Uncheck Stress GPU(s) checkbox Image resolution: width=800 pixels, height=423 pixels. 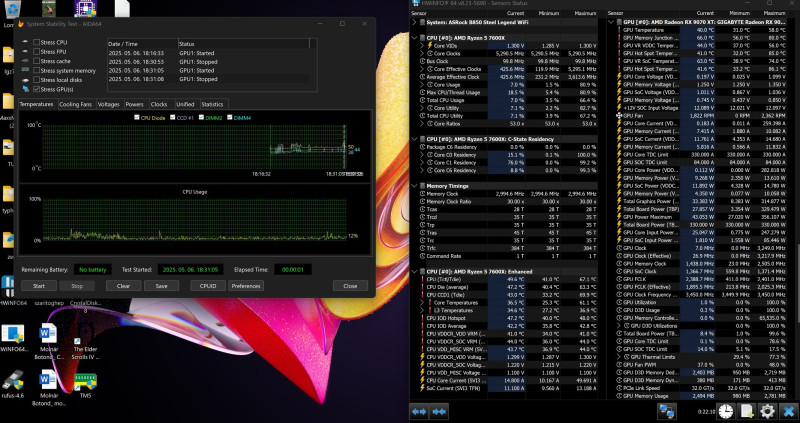[37, 89]
